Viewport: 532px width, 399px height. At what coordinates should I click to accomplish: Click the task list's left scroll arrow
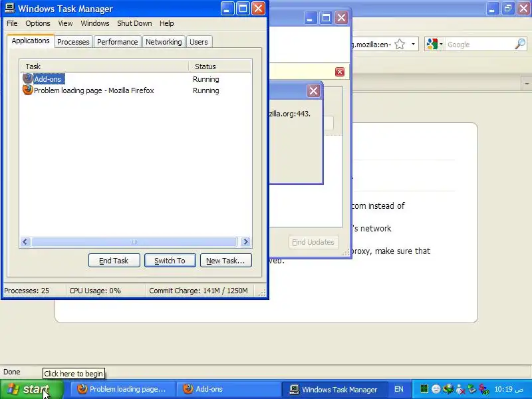(x=25, y=241)
